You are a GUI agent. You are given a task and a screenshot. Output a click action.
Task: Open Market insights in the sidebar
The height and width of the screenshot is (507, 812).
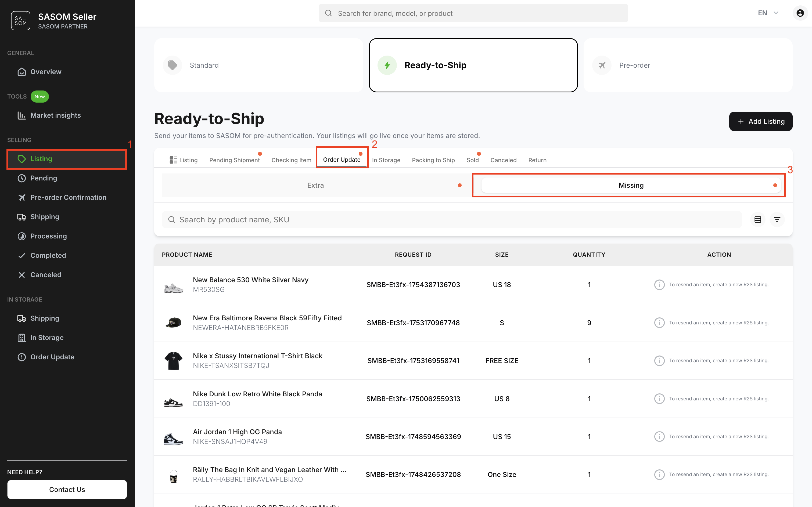click(x=55, y=115)
